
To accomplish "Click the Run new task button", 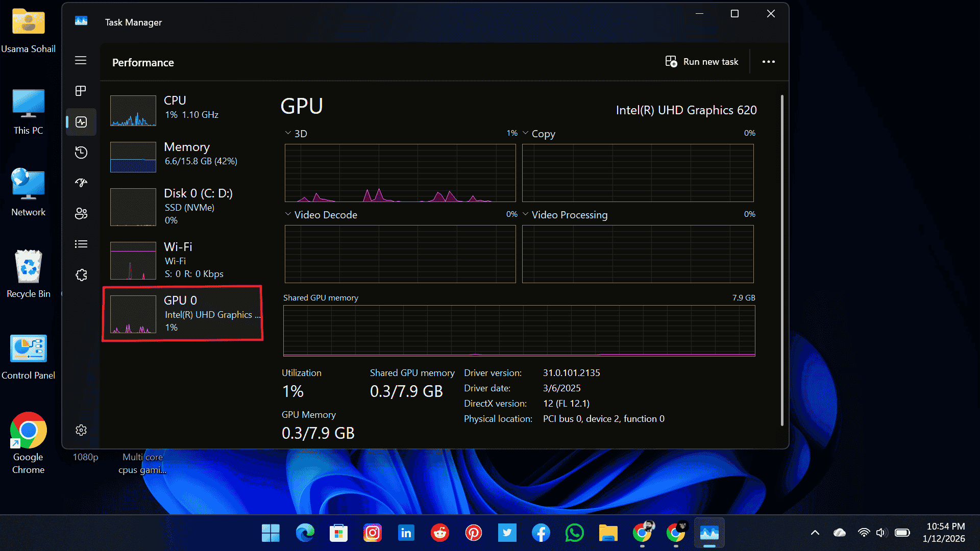I will pos(702,61).
